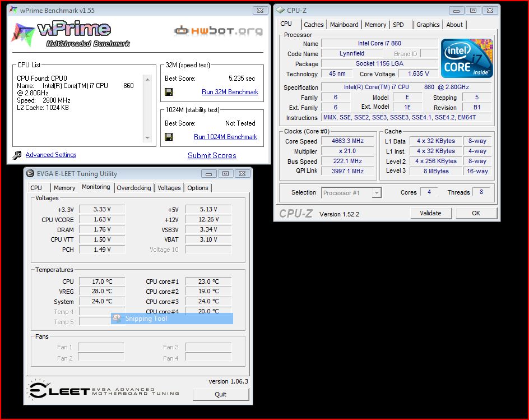Click the 32M Best Score 5.235 sec
The width and height of the screenshot is (529, 420).
242,79
